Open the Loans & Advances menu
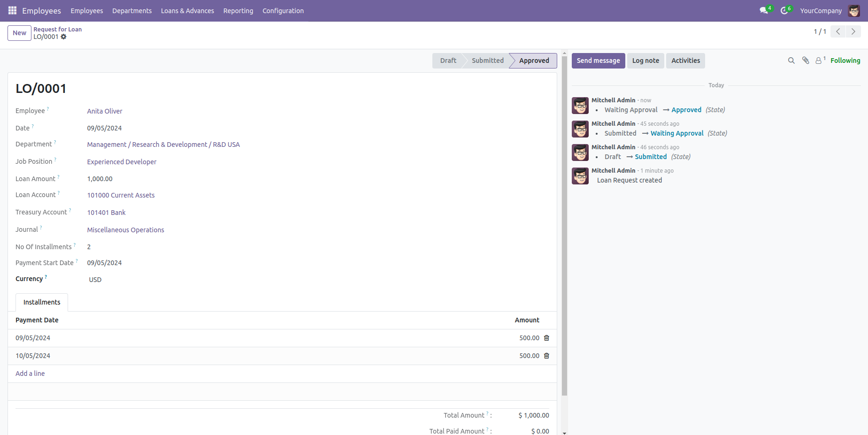868x435 pixels. 187,11
